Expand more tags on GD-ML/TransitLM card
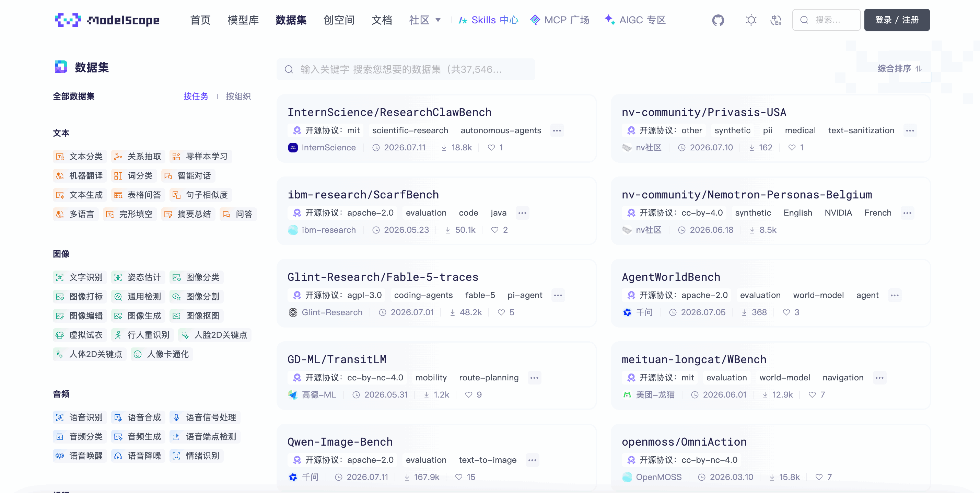Viewport: 980px width, 493px height. point(534,378)
